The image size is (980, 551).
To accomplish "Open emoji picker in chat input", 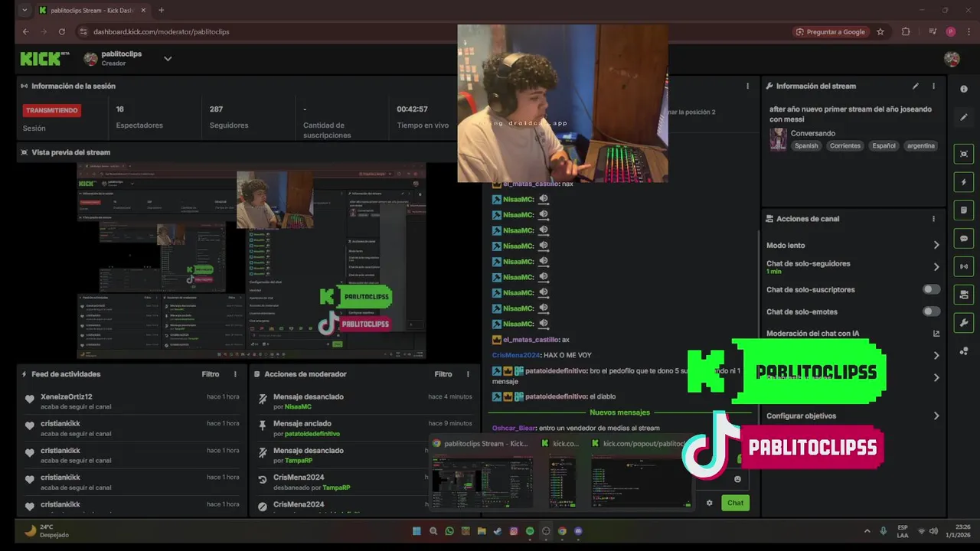I will point(737,479).
